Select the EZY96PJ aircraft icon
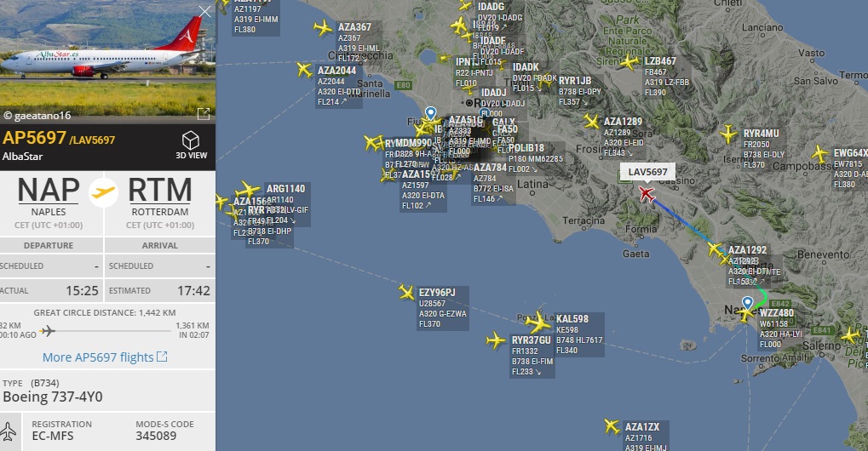Screen dimensions: 868x451 [x=406, y=292]
